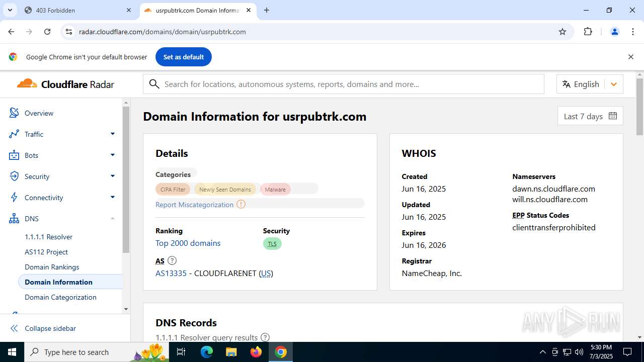Click the search magnifier icon
Image resolution: width=644 pixels, height=362 pixels.
pos(154,84)
